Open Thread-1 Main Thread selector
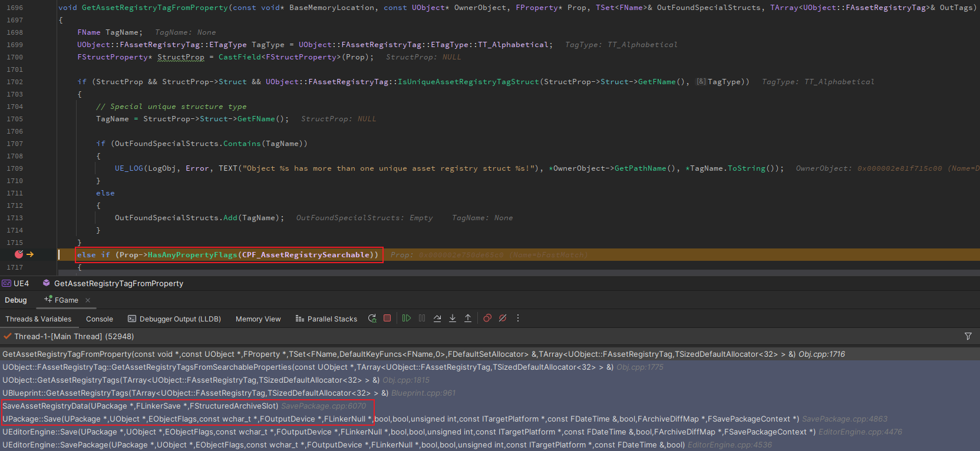This screenshot has width=980, height=451. (74, 336)
